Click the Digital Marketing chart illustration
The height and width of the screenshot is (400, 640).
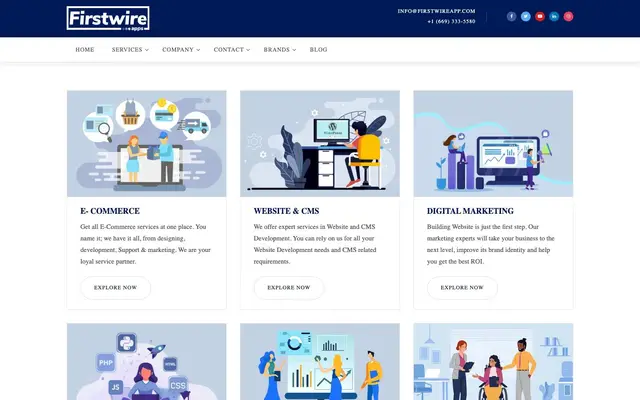(493, 144)
